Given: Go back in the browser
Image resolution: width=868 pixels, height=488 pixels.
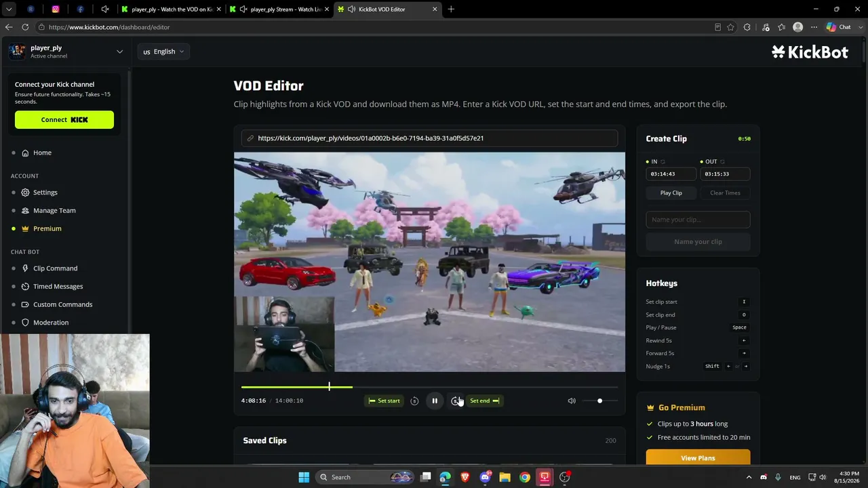Looking at the screenshot, I should [9, 27].
